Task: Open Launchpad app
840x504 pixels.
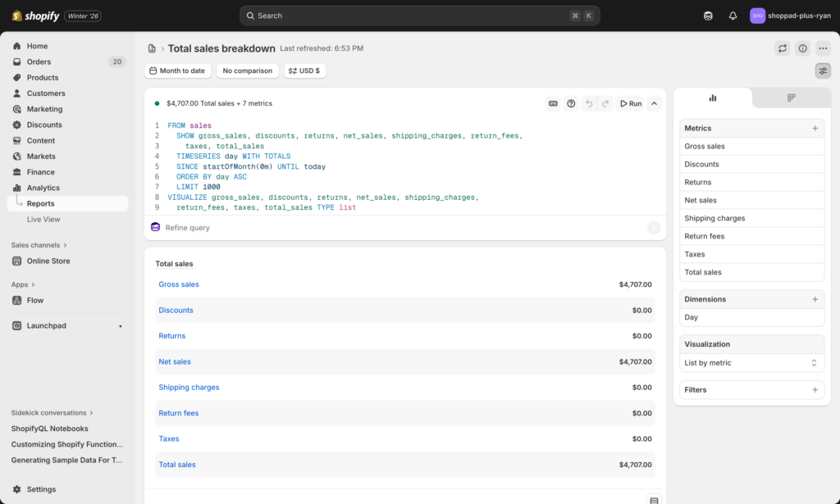Action: [67, 326]
